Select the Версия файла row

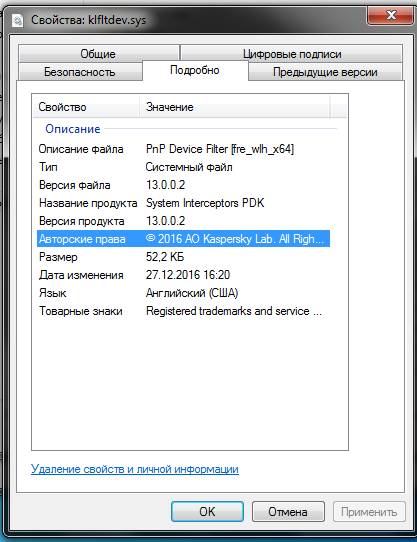(x=183, y=185)
